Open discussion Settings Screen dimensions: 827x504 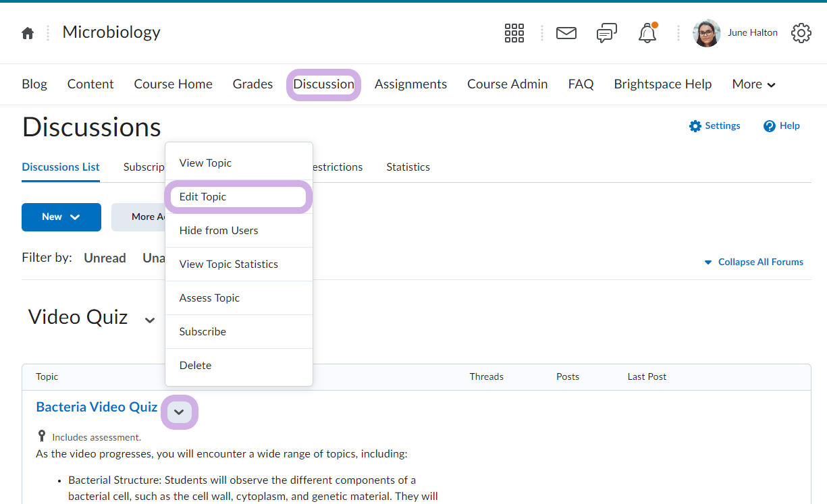click(714, 126)
